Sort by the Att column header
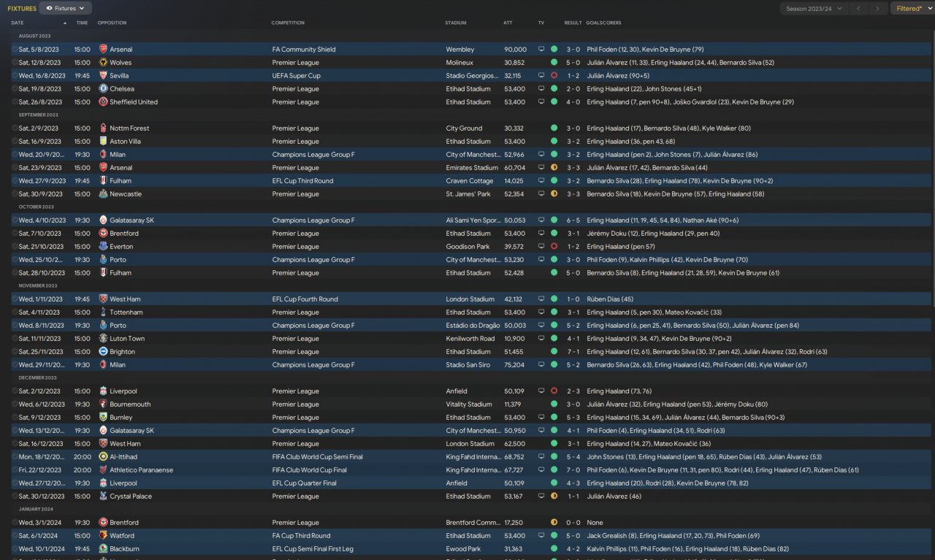 [508, 23]
